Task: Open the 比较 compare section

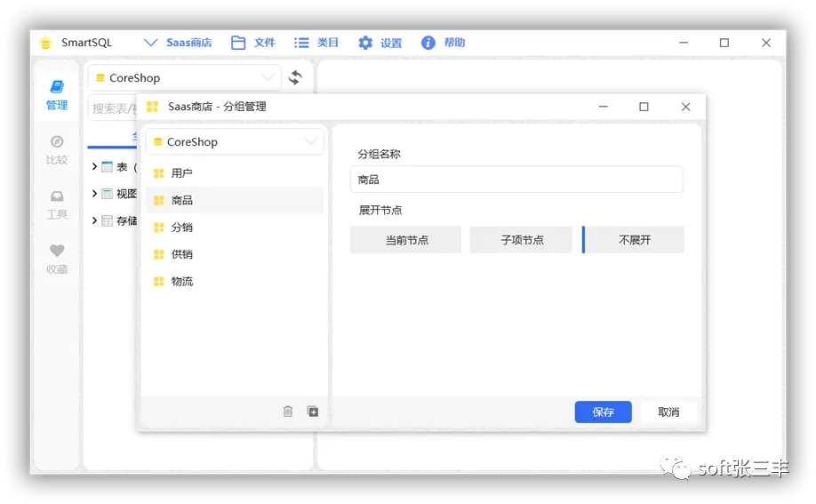Action: [x=57, y=150]
